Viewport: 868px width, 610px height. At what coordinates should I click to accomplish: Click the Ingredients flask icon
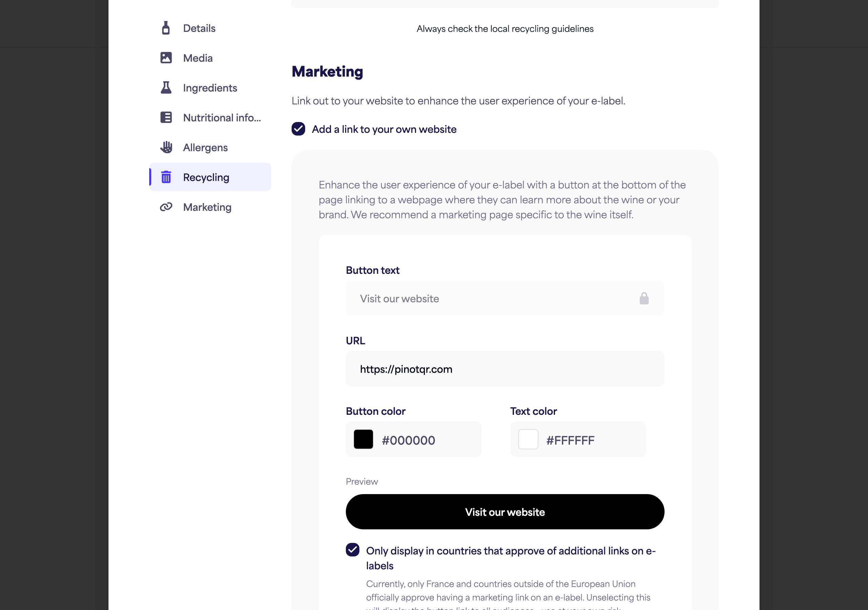pyautogui.click(x=166, y=88)
